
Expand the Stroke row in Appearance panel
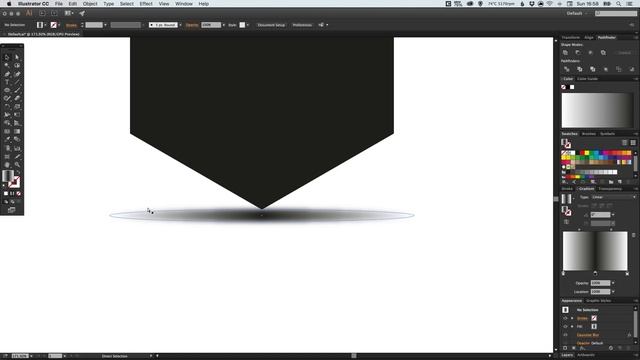click(x=572, y=318)
